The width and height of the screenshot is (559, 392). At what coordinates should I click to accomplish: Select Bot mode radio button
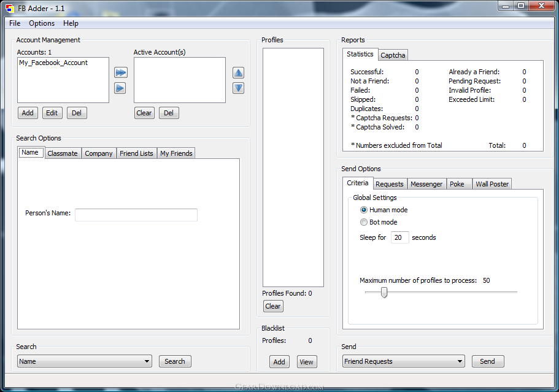coord(364,222)
